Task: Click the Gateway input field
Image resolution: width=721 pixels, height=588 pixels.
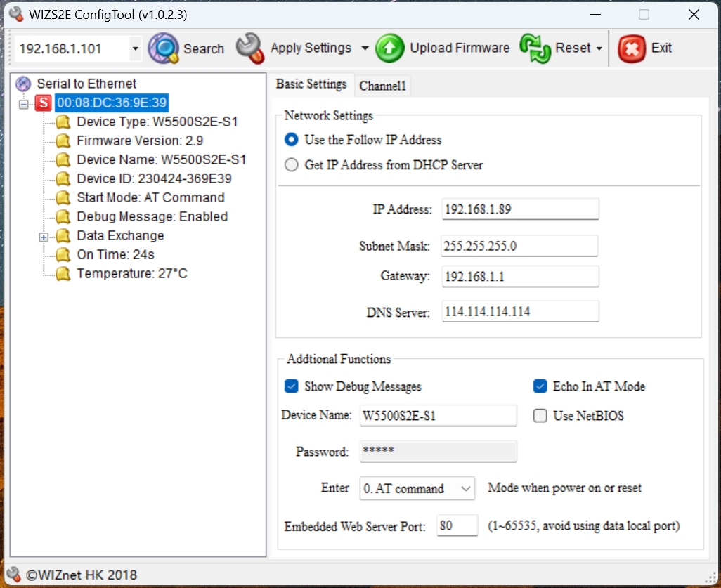Action: point(520,276)
